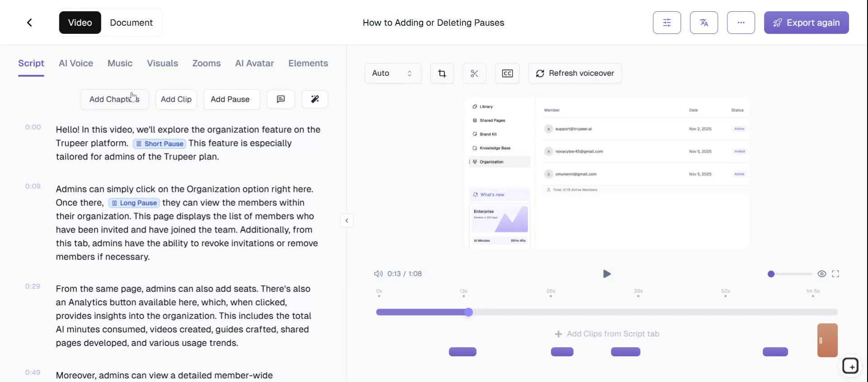Image resolution: width=868 pixels, height=382 pixels.
Task: Jump to the 0:09 script timestamp
Action: click(33, 186)
